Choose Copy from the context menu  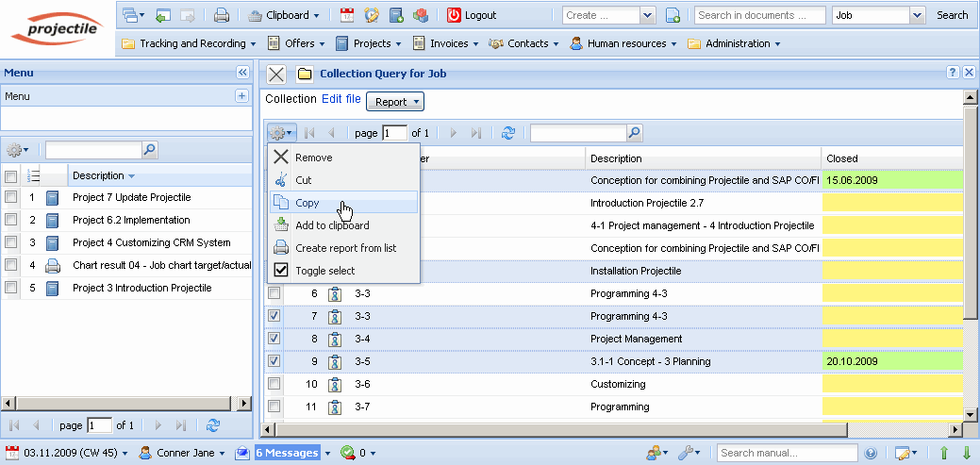click(x=307, y=203)
